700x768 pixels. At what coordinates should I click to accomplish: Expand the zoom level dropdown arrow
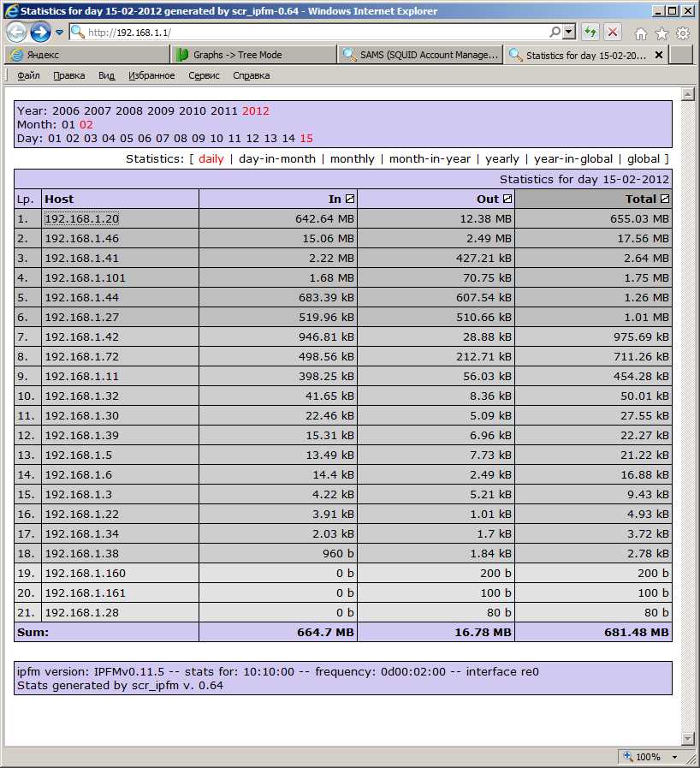674,757
